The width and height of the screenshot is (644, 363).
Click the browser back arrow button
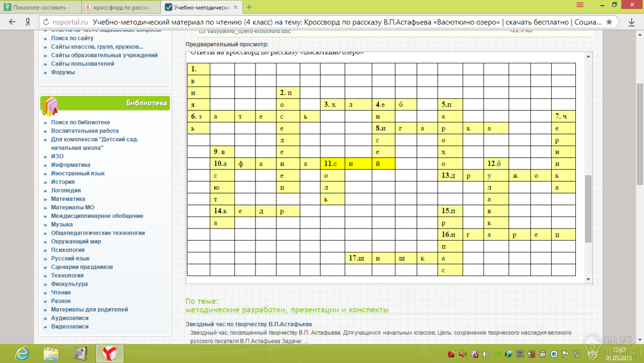(x=12, y=23)
